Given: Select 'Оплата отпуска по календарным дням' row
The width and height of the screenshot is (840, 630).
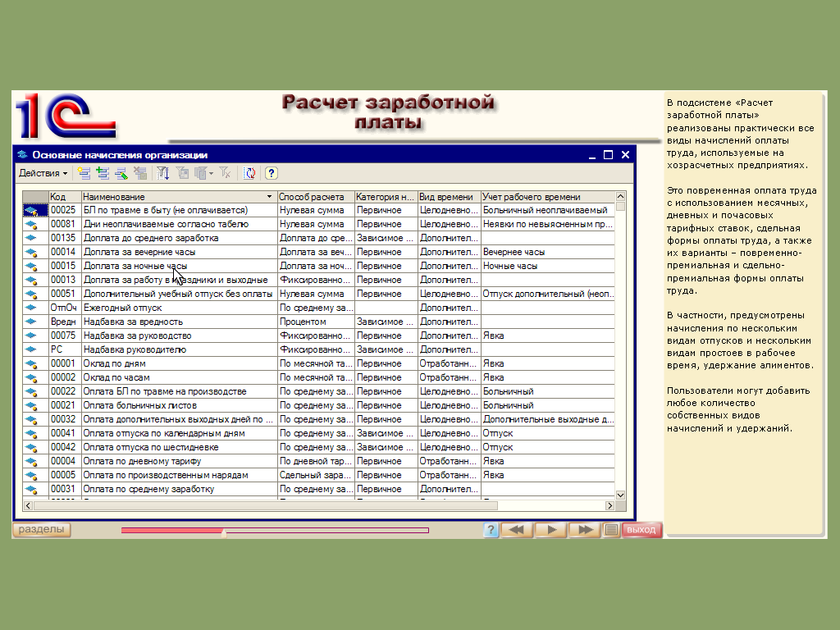Looking at the screenshot, I should [x=319, y=433].
